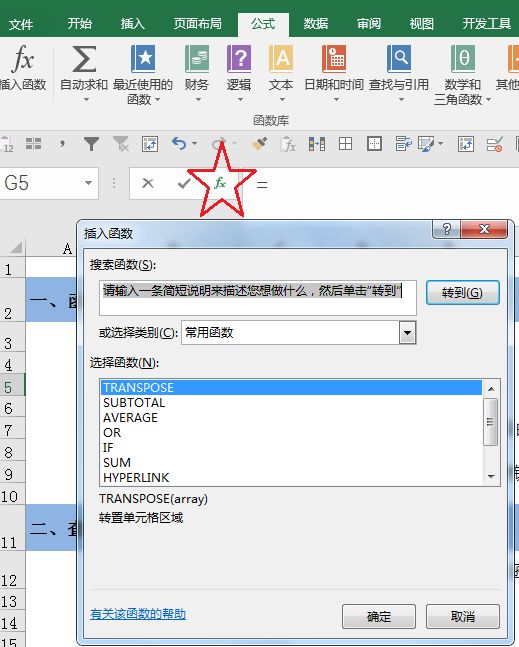
Task: Click the 取消 button
Action: [462, 616]
